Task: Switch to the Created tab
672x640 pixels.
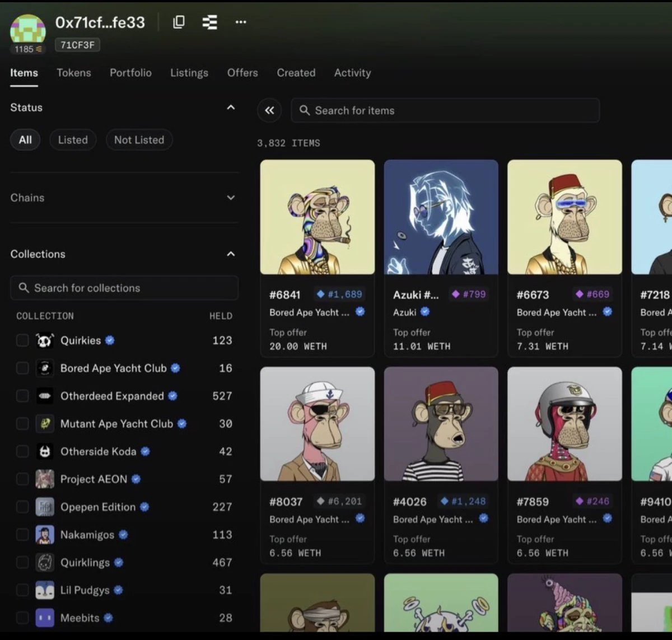Action: point(296,73)
